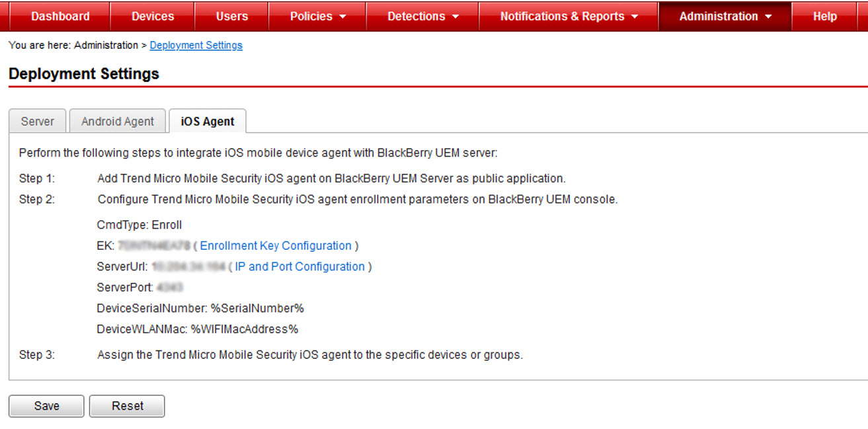
Task: Save the deployment settings
Action: pos(46,406)
